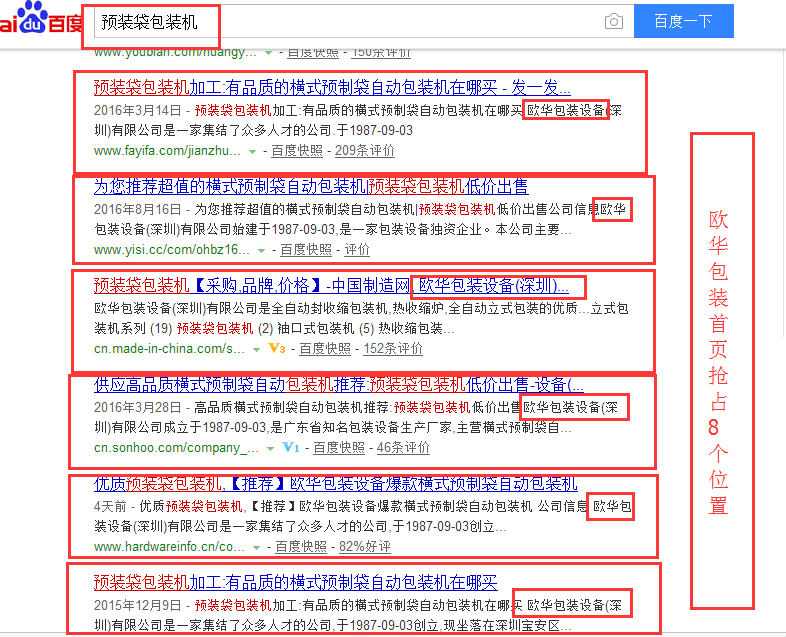
Task: Expand the dropdown arrow beside www.fayifa.com
Action: 253,152
